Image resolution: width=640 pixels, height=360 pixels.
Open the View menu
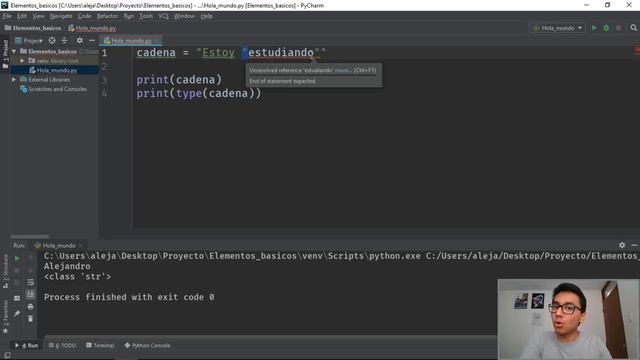[38, 16]
